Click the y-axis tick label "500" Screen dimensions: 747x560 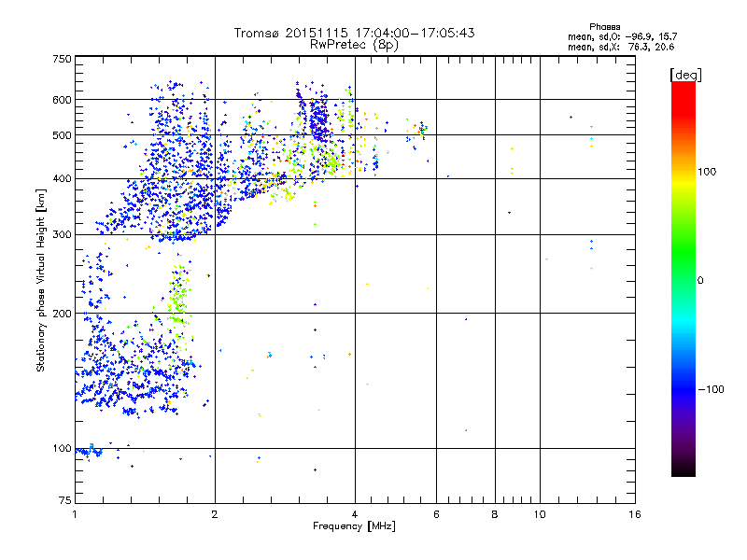pos(63,135)
